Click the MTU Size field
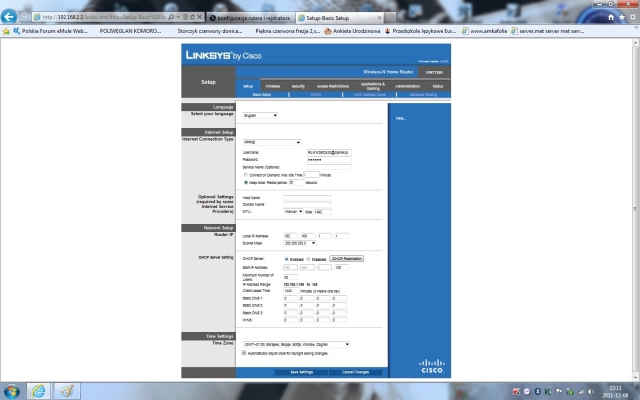 (x=322, y=212)
